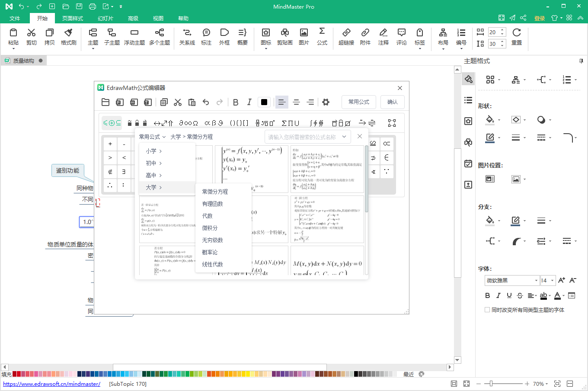Image resolution: width=588 pixels, height=391 pixels.
Task: Toggle Strikethrough in the font panel
Action: point(520,295)
